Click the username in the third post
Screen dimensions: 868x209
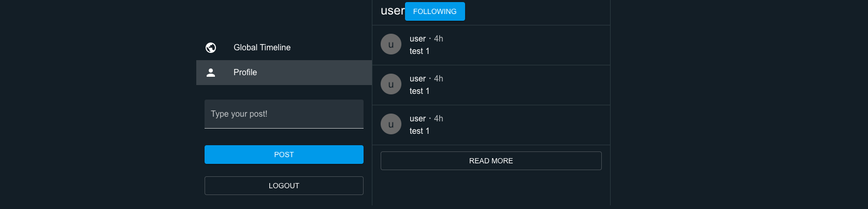(x=417, y=119)
